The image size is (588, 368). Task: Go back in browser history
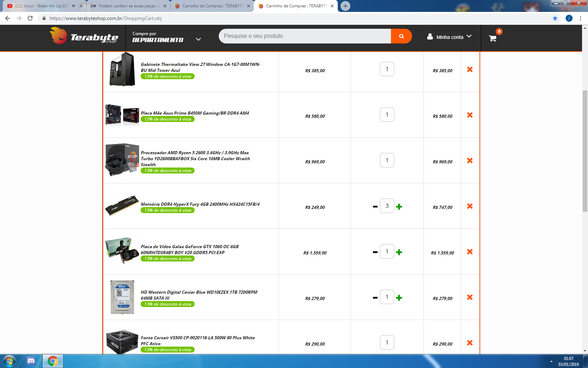click(x=8, y=18)
